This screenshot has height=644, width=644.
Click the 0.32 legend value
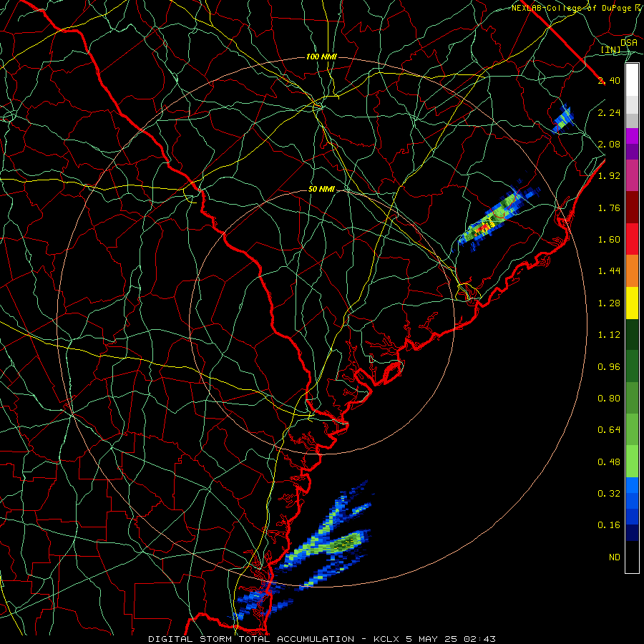[609, 494]
